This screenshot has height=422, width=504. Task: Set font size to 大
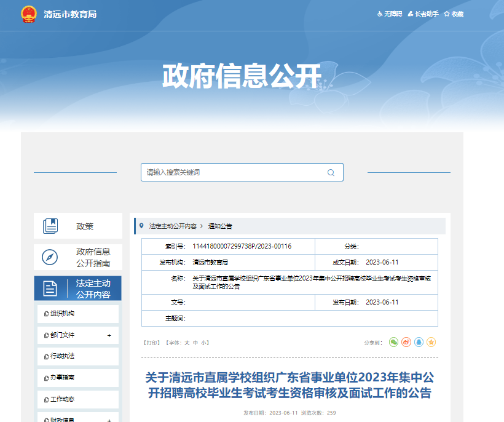point(187,343)
